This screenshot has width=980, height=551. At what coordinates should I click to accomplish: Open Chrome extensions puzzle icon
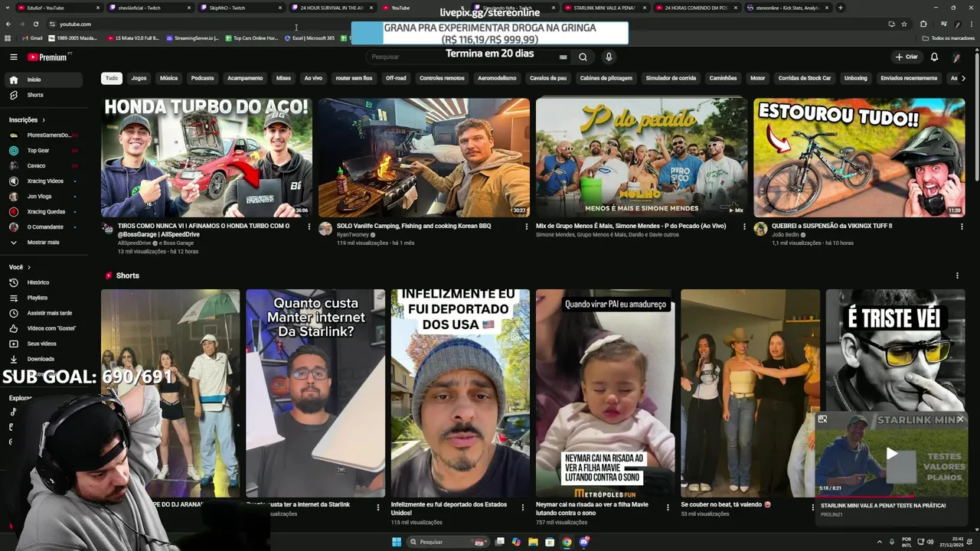(923, 24)
